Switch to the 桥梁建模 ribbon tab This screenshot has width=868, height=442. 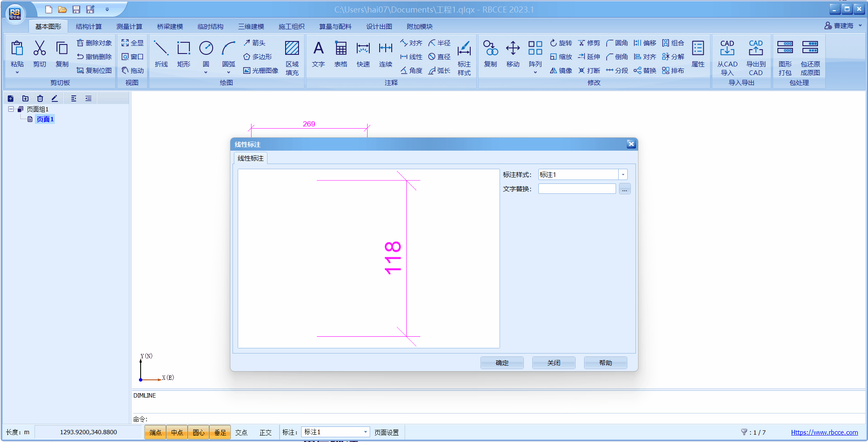tap(170, 27)
